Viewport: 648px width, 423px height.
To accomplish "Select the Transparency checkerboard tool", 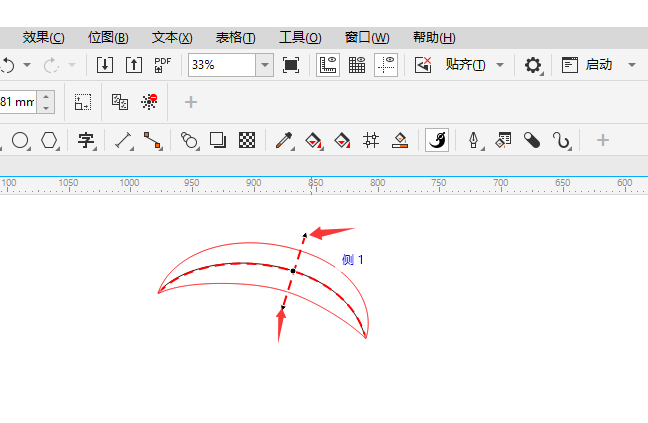I will [247, 140].
